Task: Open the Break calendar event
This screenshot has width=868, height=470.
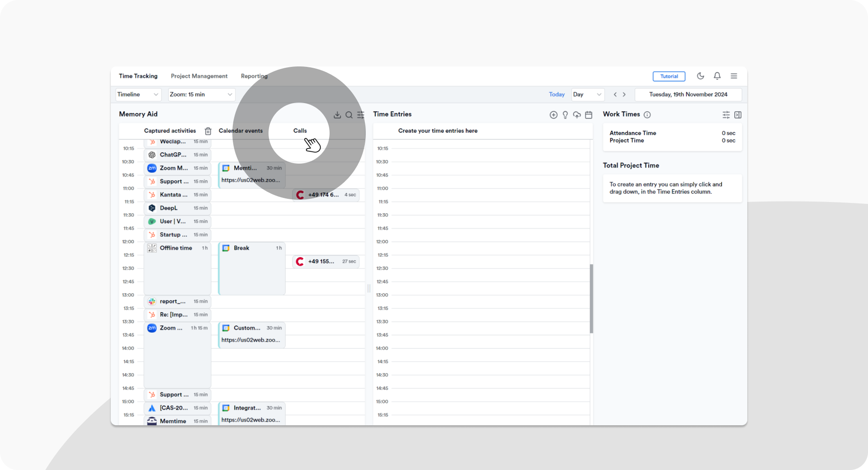Action: point(252,268)
